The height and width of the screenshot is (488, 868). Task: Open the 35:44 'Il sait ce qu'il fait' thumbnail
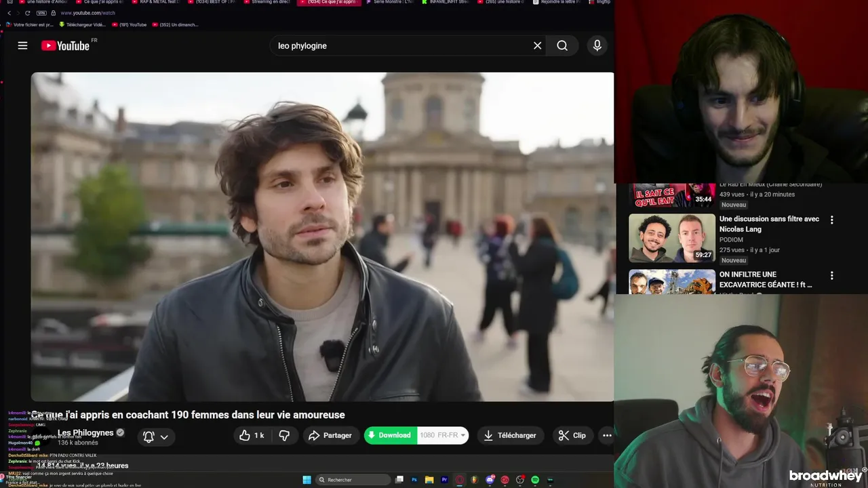click(x=672, y=195)
